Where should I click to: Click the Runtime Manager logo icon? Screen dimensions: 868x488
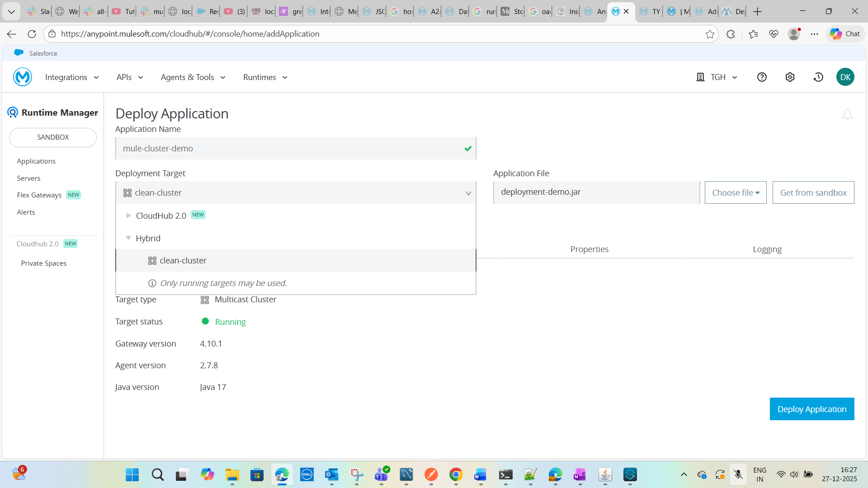13,113
